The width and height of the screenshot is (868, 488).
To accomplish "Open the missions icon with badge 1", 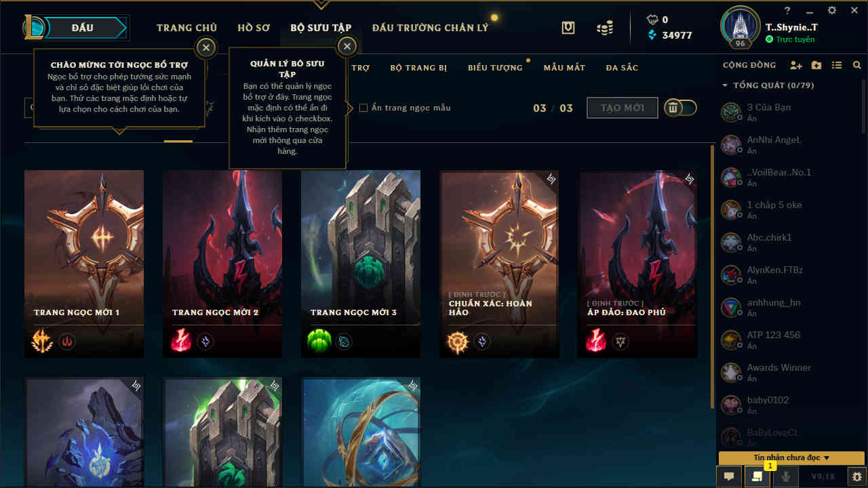I will [x=757, y=476].
